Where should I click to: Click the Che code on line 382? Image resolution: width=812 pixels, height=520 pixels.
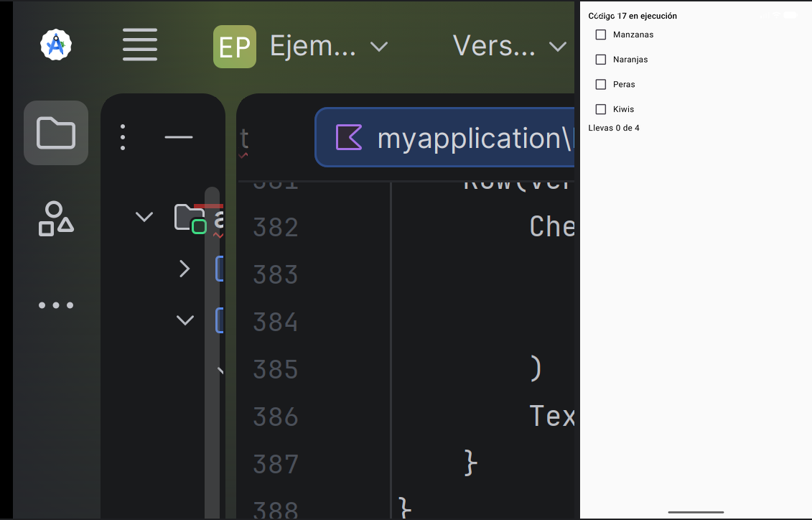coord(552,227)
